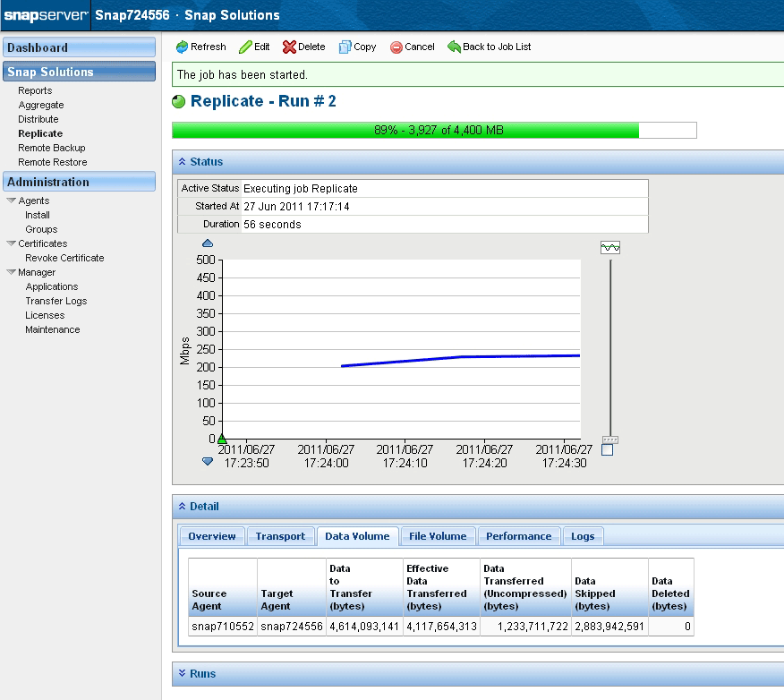
Task: Expand the Runs section
Action: pyautogui.click(x=182, y=673)
